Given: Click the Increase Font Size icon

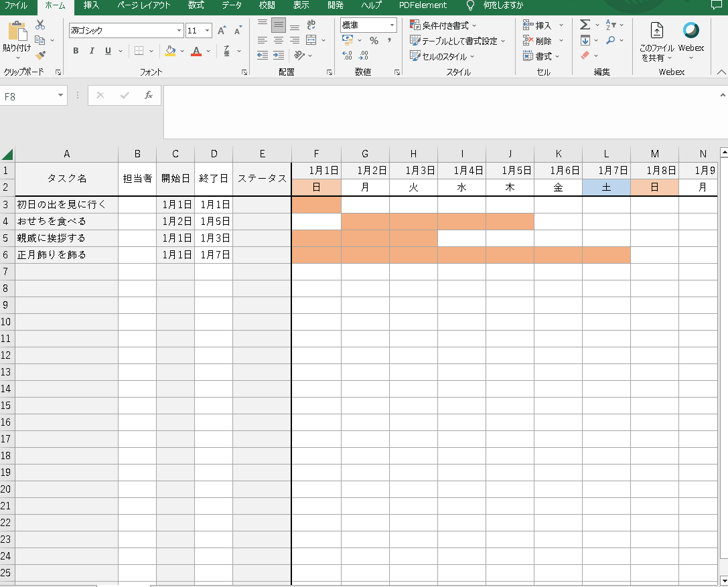Looking at the screenshot, I should click(x=222, y=31).
